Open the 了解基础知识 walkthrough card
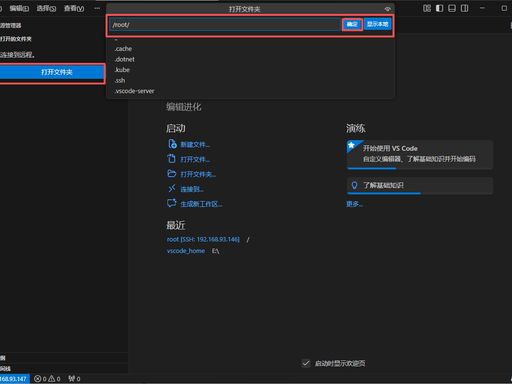 pos(420,185)
